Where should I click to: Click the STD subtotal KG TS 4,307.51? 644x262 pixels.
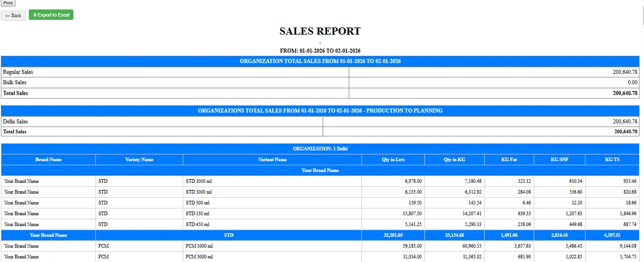[x=612, y=235]
